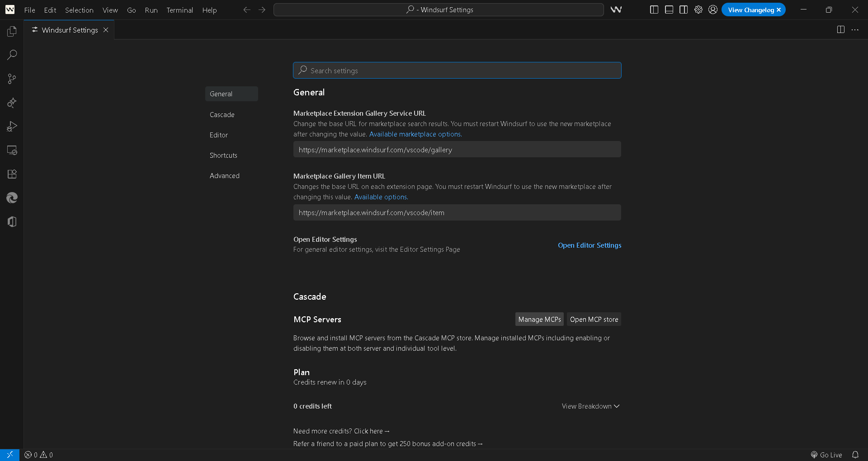The height and width of the screenshot is (461, 868).
Task: Open the Remote Explorer icon
Action: click(12, 151)
